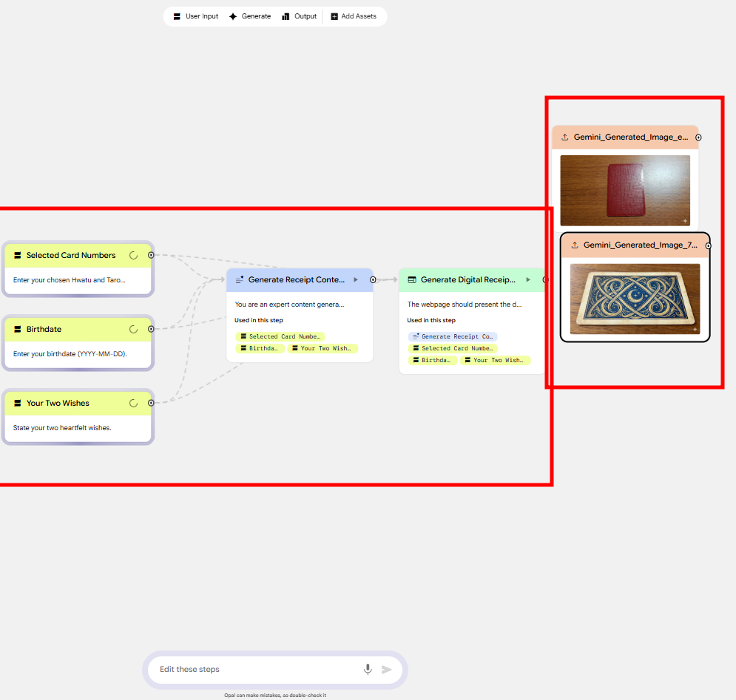Image resolution: width=736 pixels, height=700 pixels.
Task: Open the blue patterned card image thumbnail
Action: (635, 299)
